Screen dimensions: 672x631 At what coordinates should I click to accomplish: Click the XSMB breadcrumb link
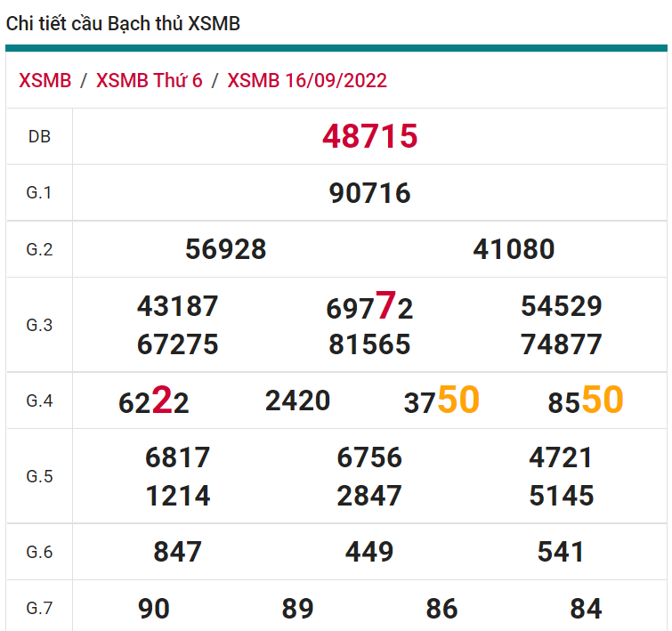click(45, 81)
